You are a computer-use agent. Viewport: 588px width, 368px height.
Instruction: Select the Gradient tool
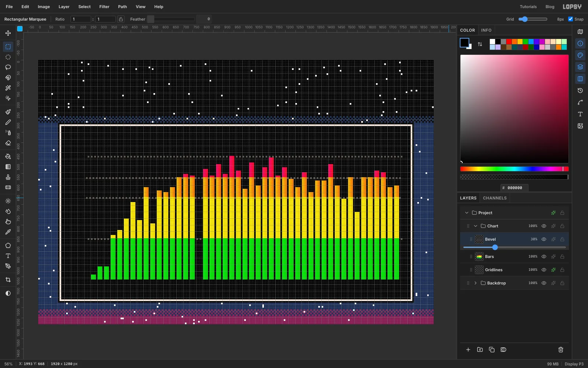8,167
